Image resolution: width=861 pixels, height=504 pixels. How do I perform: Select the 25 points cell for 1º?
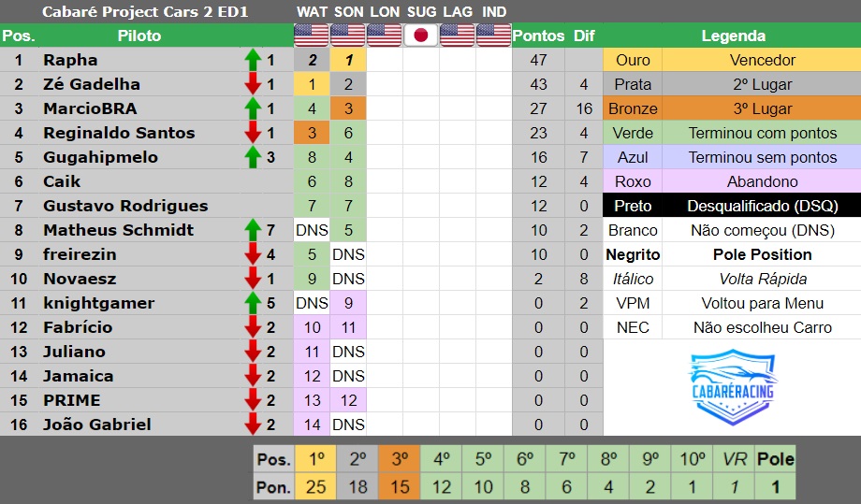[x=315, y=486]
